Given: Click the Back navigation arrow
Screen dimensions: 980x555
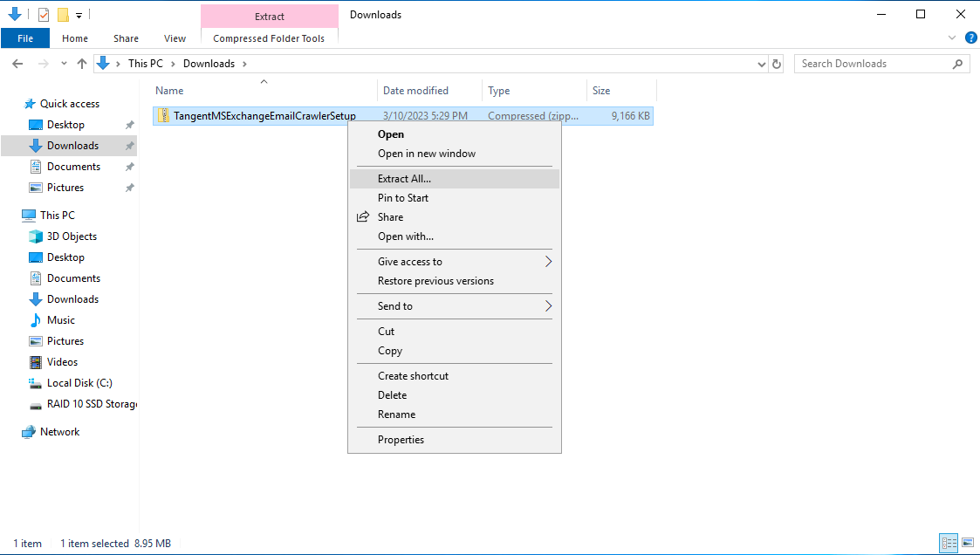Looking at the screenshot, I should tap(17, 64).
